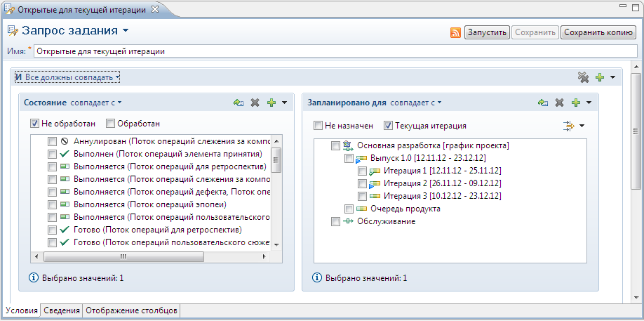The image size is (644, 321).
Task: Click the Сохранить button
Action: (535, 32)
